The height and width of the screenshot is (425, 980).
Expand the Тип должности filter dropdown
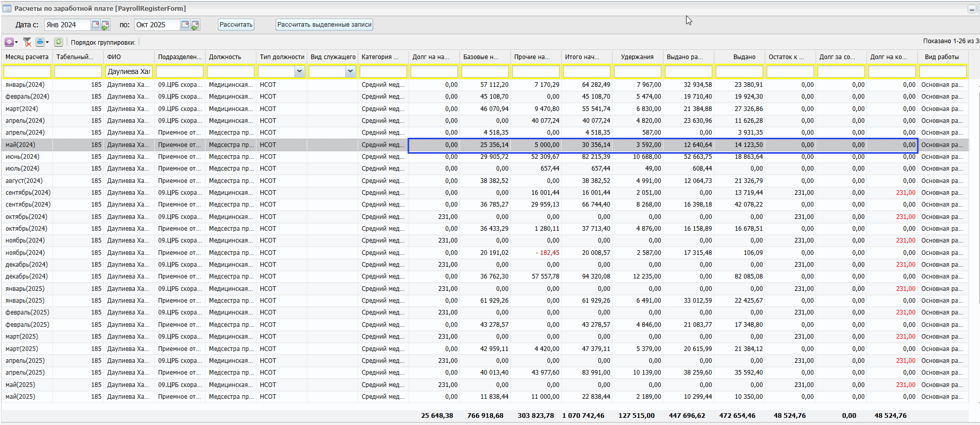[x=299, y=72]
